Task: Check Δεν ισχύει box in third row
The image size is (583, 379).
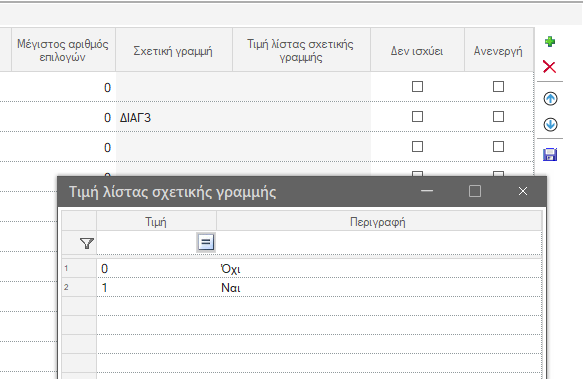Action: (x=418, y=147)
